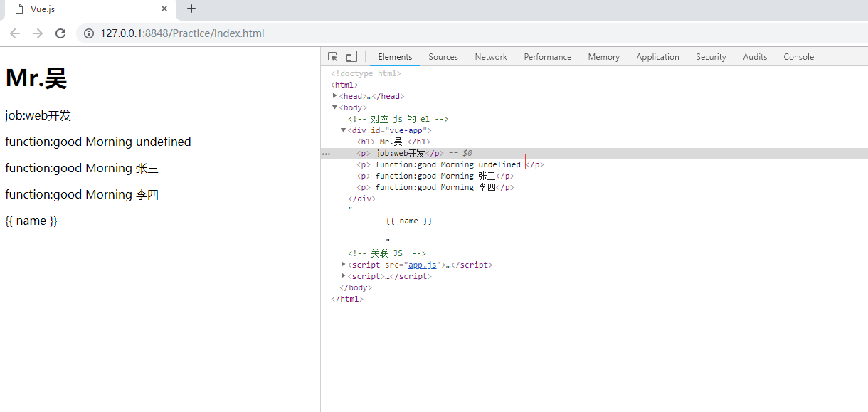The image size is (868, 412).
Task: Activate DevTools element inspector picker
Action: pos(332,57)
